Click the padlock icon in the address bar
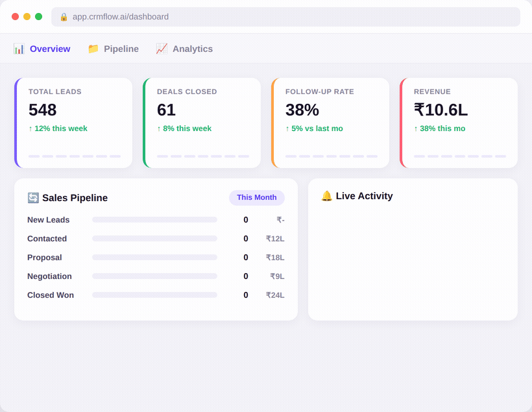Image resolution: width=532 pixels, height=412 pixels. click(64, 17)
